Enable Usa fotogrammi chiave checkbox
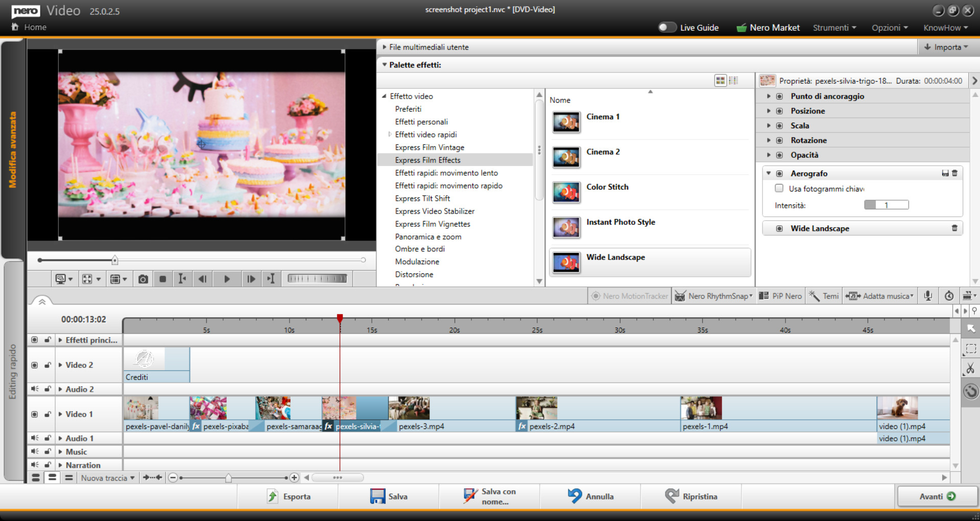980x521 pixels. (x=779, y=188)
